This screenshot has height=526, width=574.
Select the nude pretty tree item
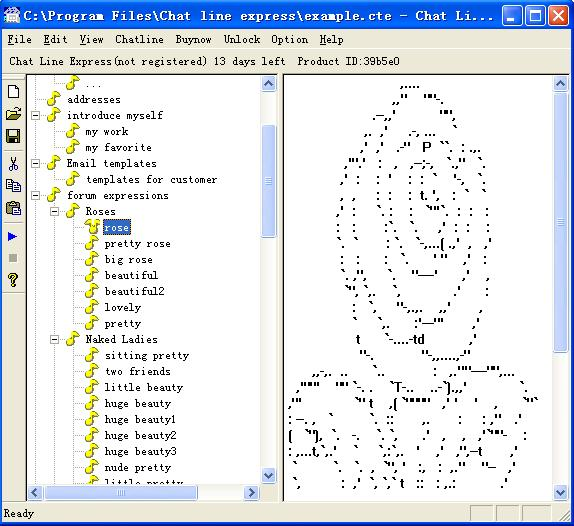[138, 467]
